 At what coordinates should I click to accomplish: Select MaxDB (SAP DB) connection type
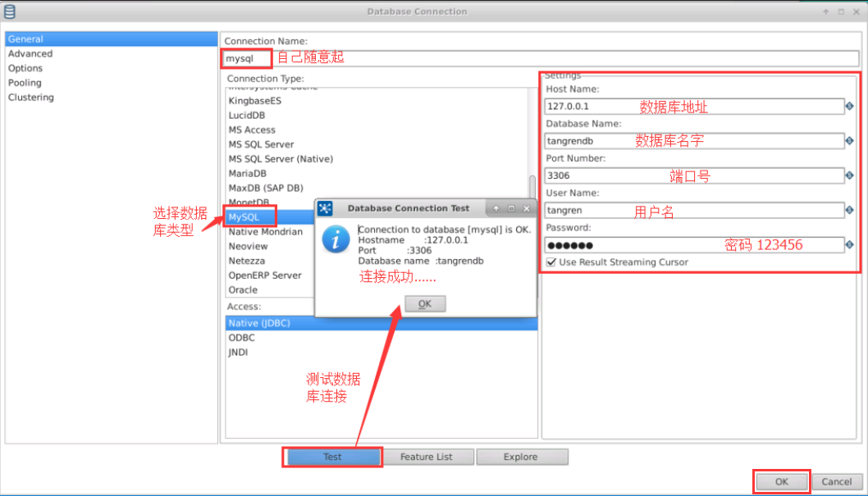click(266, 188)
